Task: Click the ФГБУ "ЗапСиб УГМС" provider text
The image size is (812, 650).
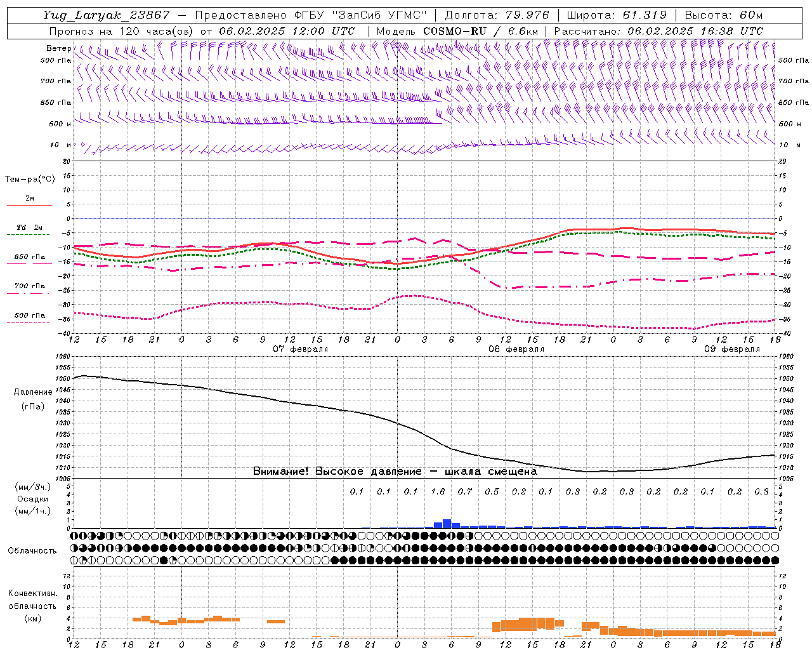Action: point(360,15)
